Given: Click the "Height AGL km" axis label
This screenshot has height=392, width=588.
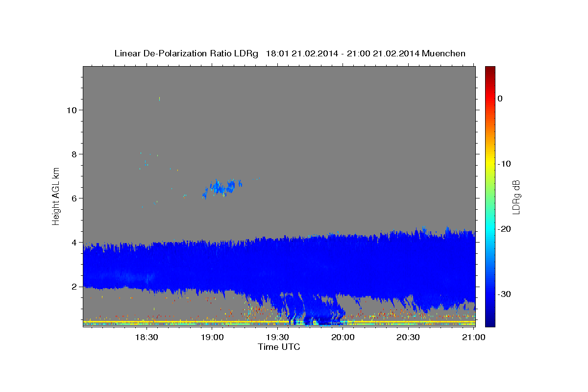Looking at the screenshot, I should click(56, 196).
